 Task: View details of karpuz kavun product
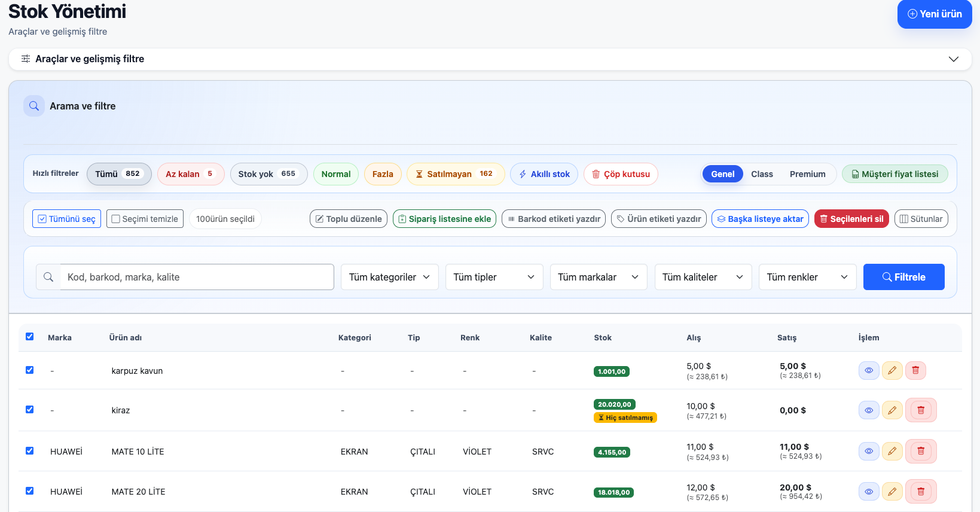[869, 370]
